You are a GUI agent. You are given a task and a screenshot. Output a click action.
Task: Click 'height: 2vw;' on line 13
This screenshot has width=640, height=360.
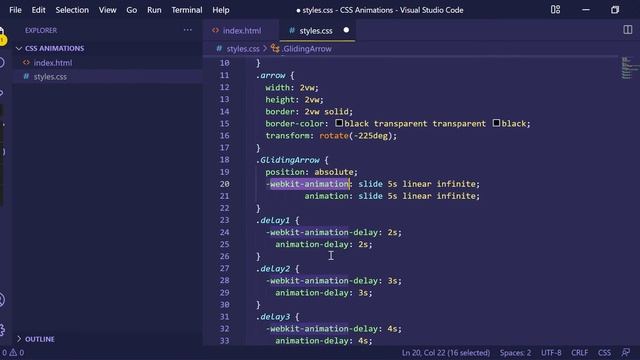point(294,100)
